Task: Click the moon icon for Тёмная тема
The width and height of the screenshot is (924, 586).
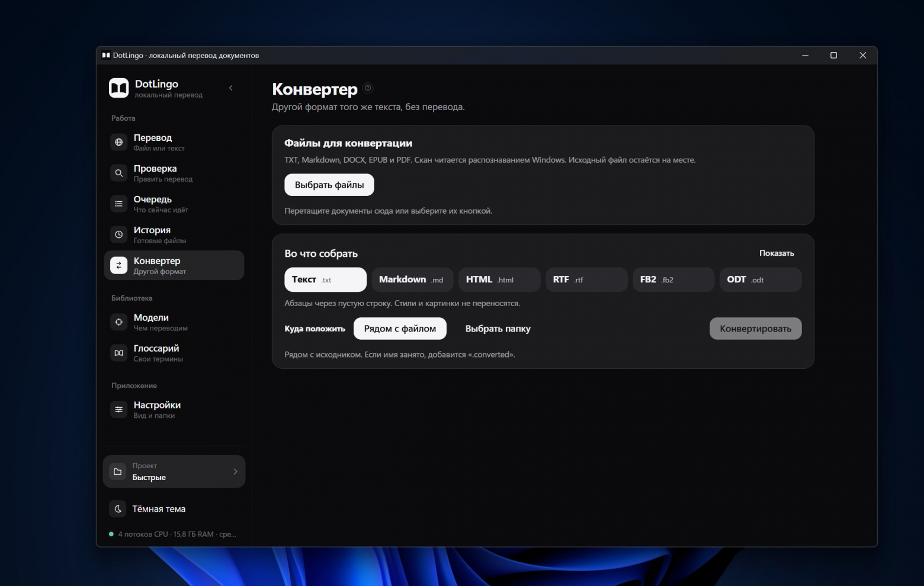Action: (118, 508)
